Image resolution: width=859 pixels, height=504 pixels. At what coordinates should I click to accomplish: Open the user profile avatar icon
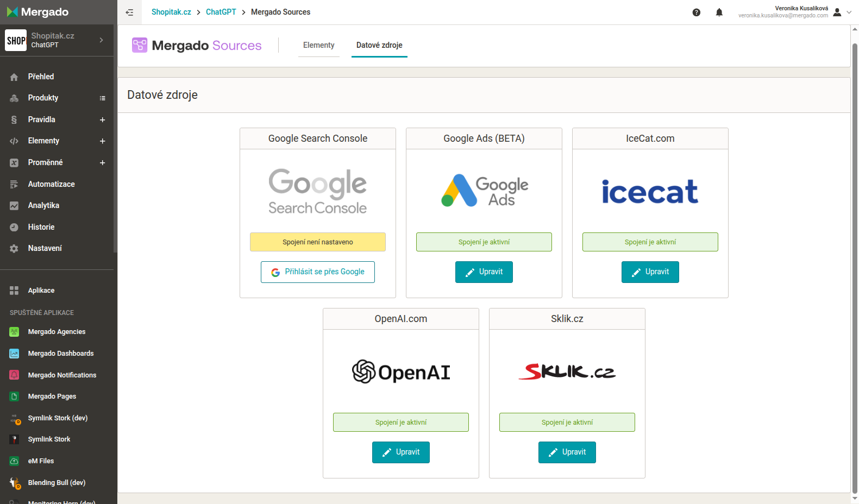pyautogui.click(x=837, y=12)
